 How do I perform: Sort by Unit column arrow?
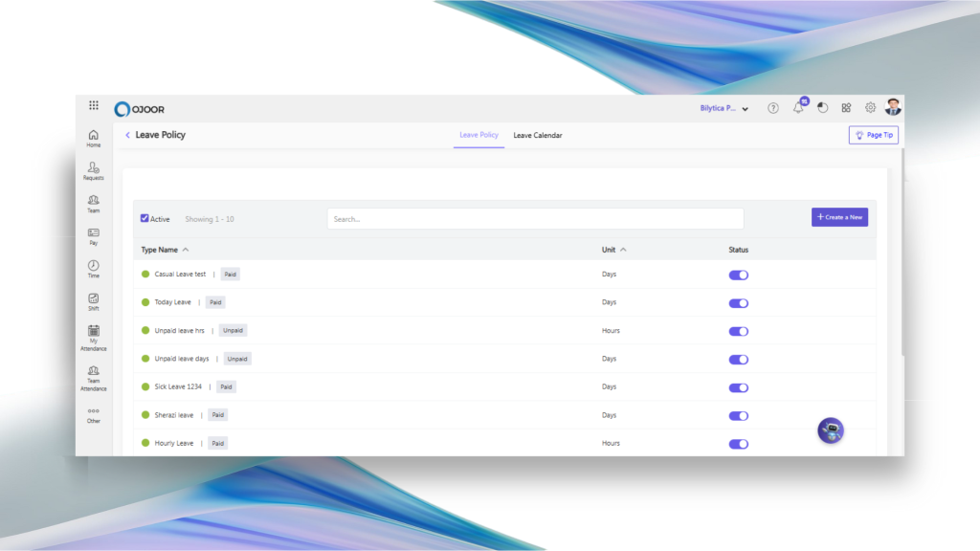[x=623, y=250]
